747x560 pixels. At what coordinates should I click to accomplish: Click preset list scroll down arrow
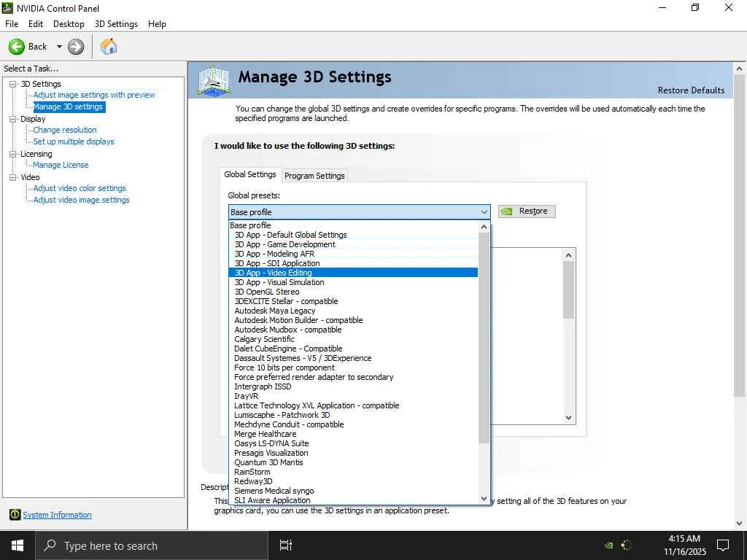(484, 499)
